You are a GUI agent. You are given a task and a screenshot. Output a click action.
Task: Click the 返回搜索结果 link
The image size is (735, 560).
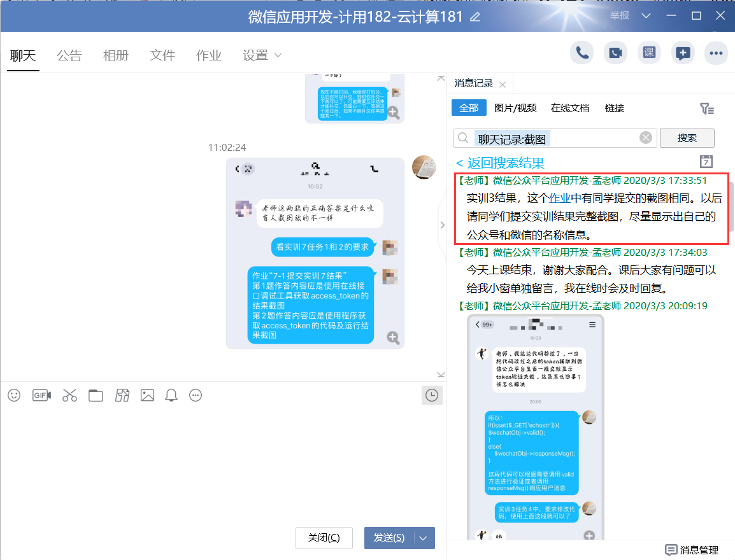click(x=501, y=162)
